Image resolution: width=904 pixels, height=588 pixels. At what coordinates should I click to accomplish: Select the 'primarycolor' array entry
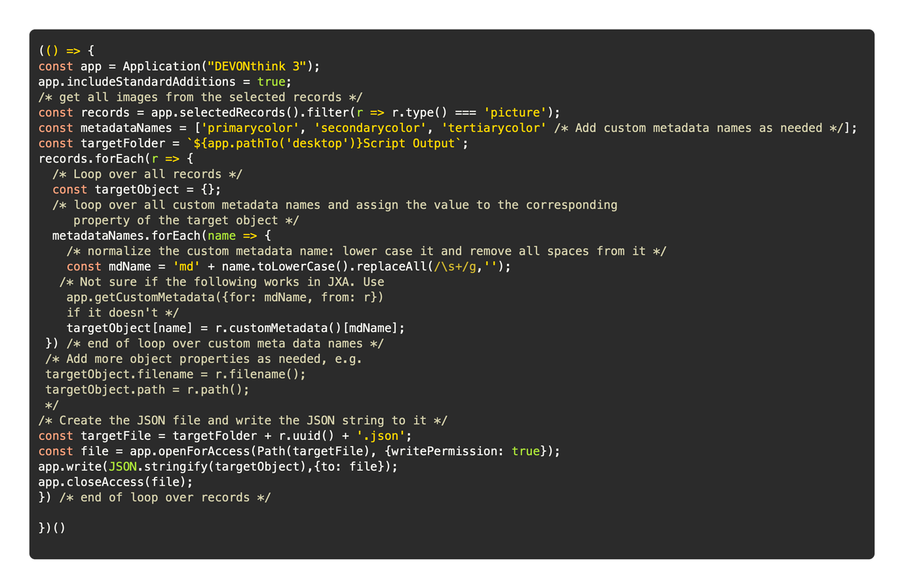point(250,128)
